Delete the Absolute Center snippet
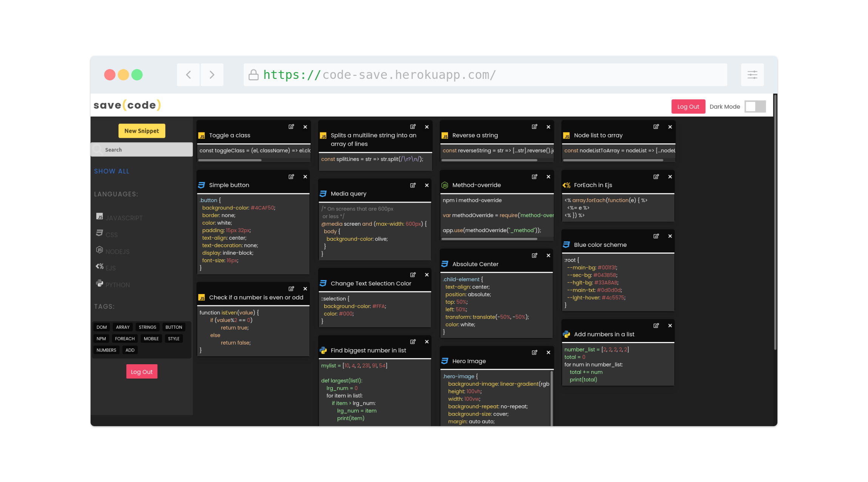This screenshot has height=482, width=868. [548, 256]
